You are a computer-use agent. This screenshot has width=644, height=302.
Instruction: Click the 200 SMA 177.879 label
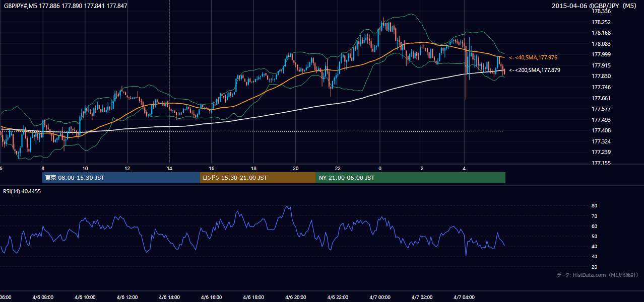pyautogui.click(x=535, y=70)
